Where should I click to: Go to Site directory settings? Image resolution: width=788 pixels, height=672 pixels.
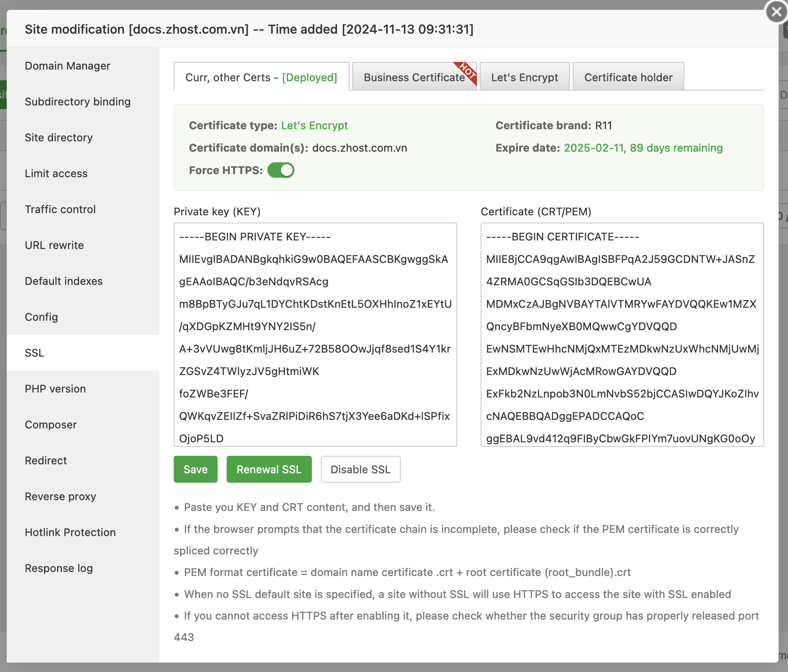click(59, 137)
